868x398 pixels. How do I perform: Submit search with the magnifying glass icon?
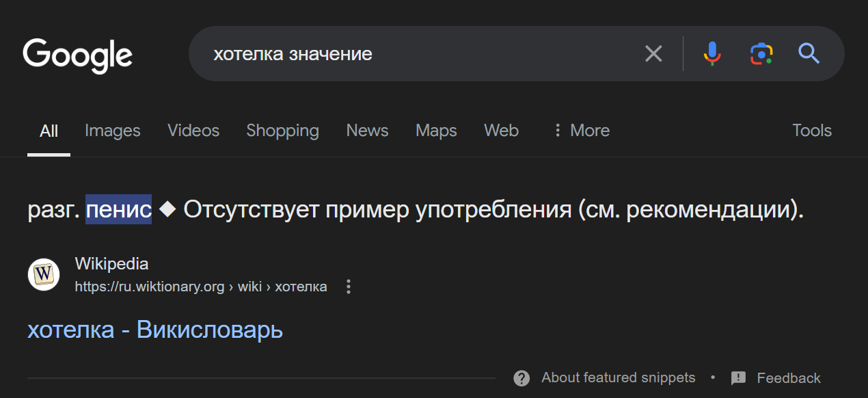click(x=809, y=53)
